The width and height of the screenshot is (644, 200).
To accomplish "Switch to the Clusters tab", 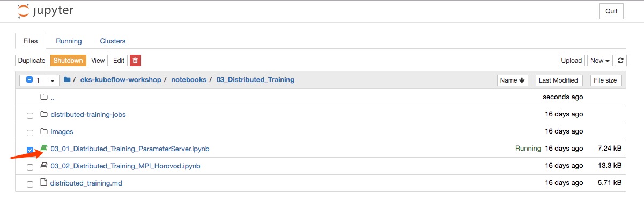I will [113, 41].
